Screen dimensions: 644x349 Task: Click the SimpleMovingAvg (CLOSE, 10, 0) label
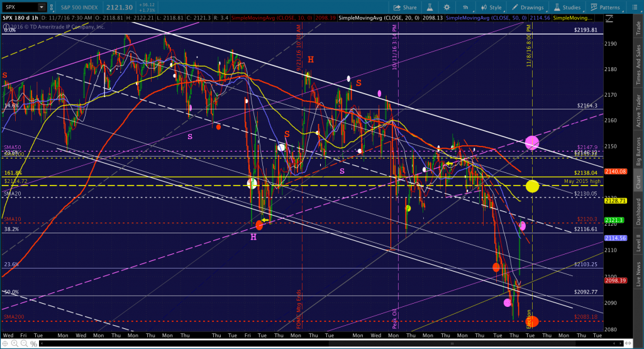click(272, 18)
